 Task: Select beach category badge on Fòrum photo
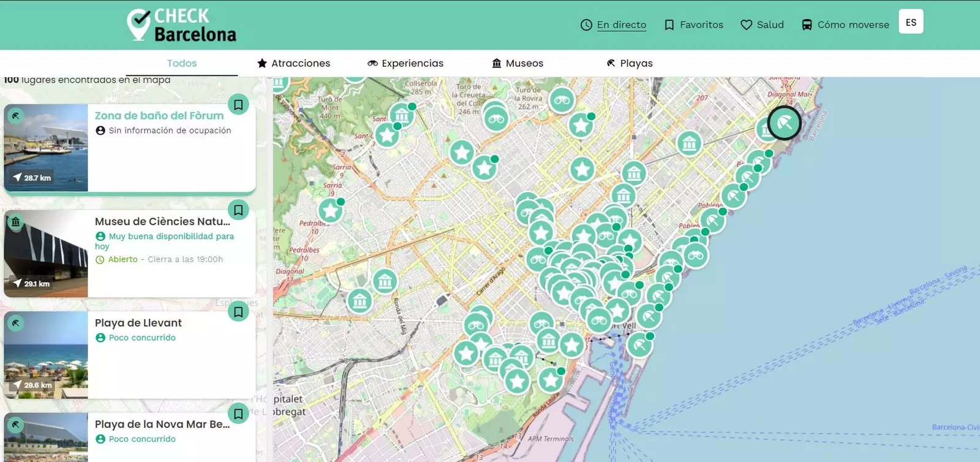point(16,116)
